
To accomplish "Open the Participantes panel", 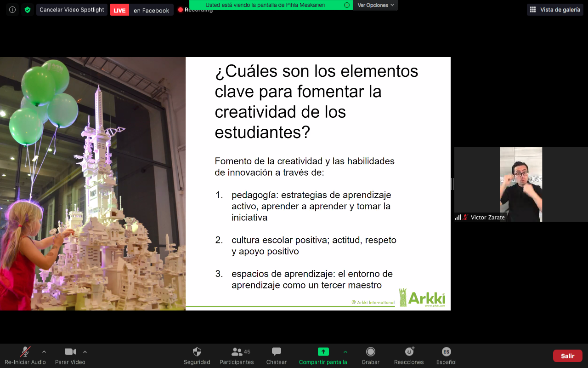I will [237, 352].
